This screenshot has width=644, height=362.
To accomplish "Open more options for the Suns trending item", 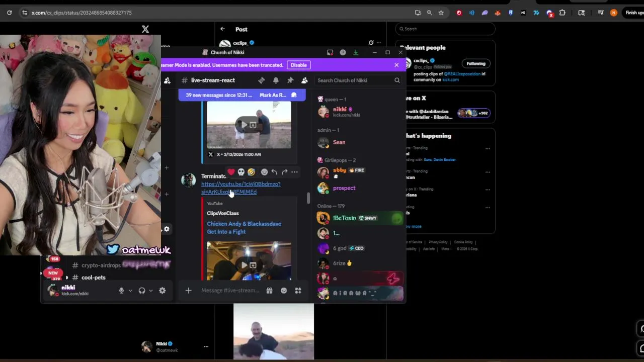I will pyautogui.click(x=488, y=148).
